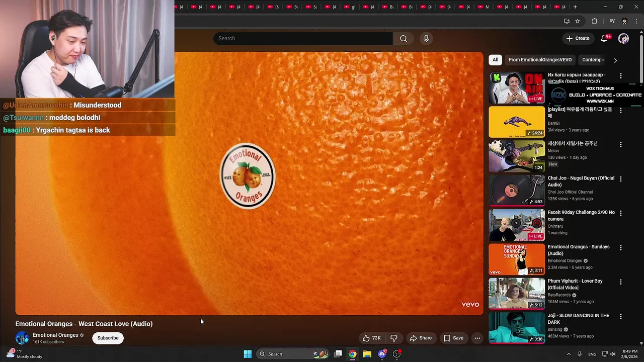Open a new browser tab with plus
The height and width of the screenshot is (362, 644).
(x=575, y=7)
